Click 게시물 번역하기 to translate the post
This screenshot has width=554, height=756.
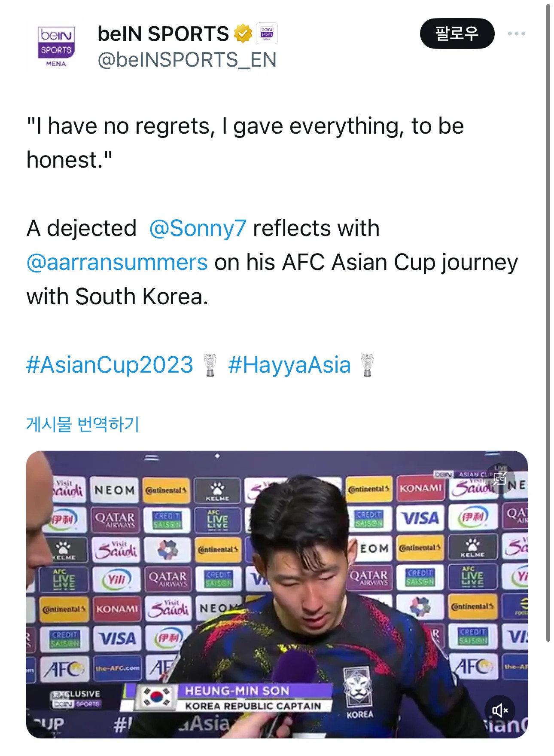(83, 424)
